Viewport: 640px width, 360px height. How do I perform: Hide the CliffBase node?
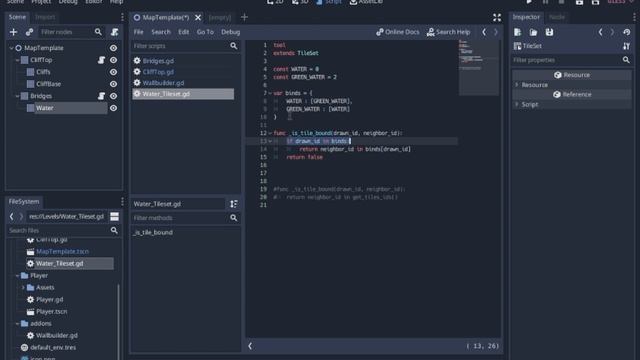[x=113, y=84]
